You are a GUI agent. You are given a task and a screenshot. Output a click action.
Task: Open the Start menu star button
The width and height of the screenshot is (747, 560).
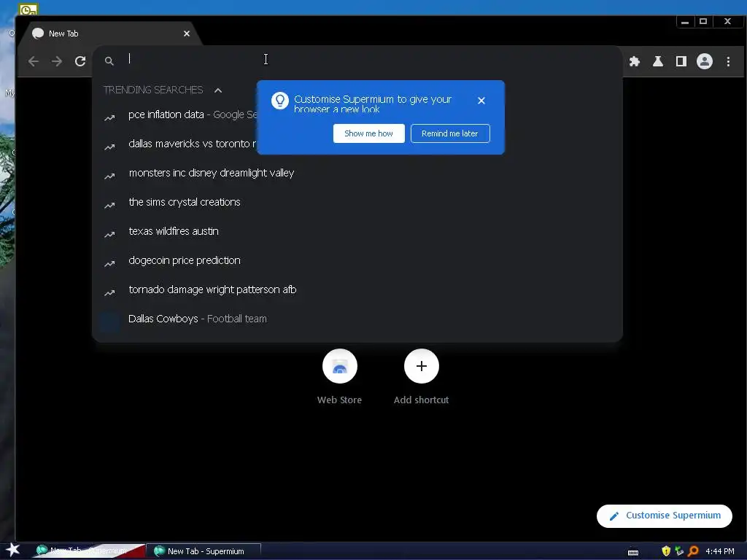click(x=12, y=551)
